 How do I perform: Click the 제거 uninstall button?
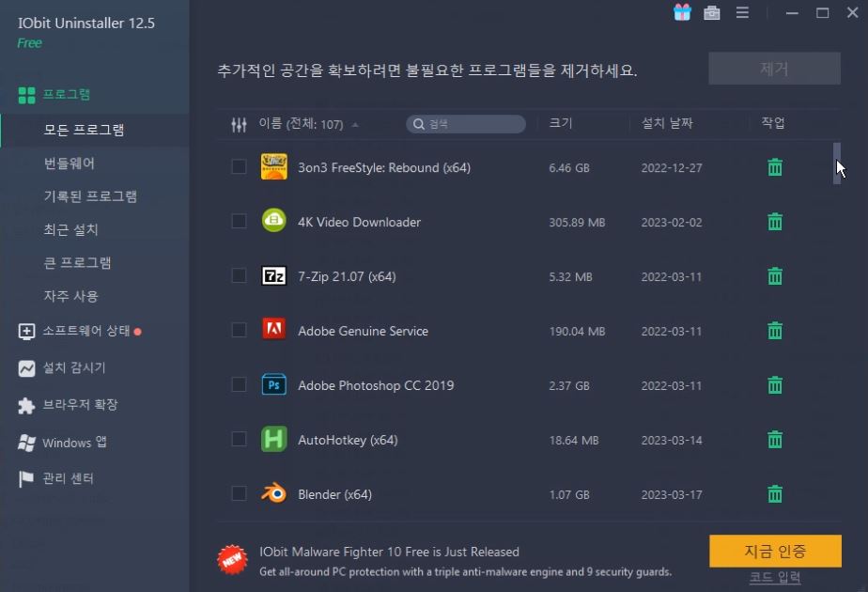point(774,69)
